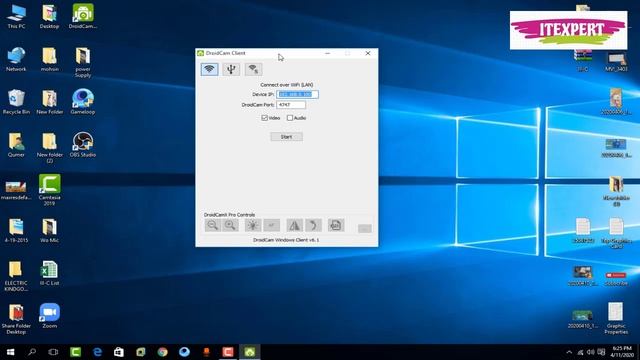Viewport: 640px width, 360px height.
Task: Open Task View from the taskbar
Action: tap(53, 352)
